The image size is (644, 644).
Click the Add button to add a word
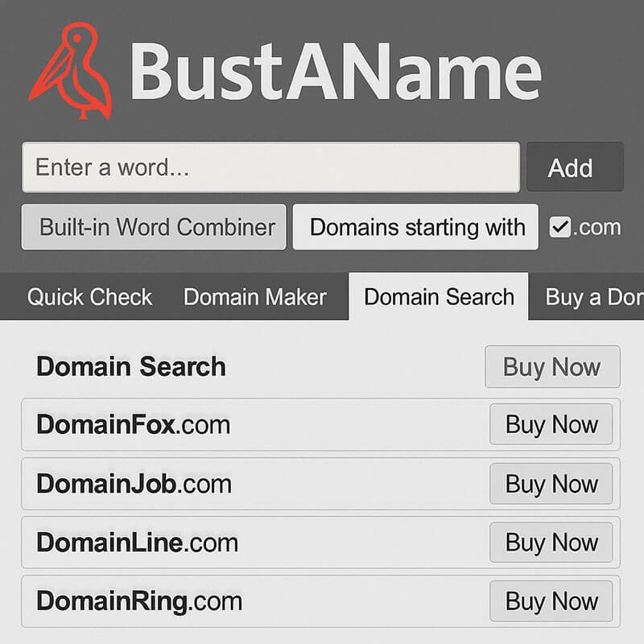coord(574,167)
